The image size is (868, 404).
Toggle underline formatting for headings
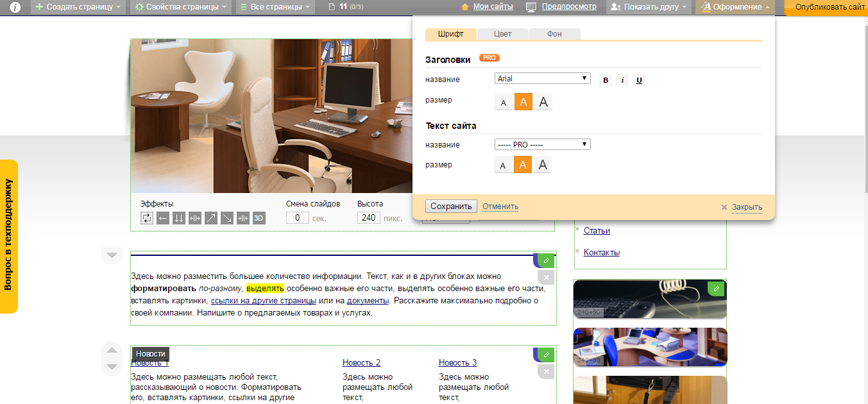638,80
